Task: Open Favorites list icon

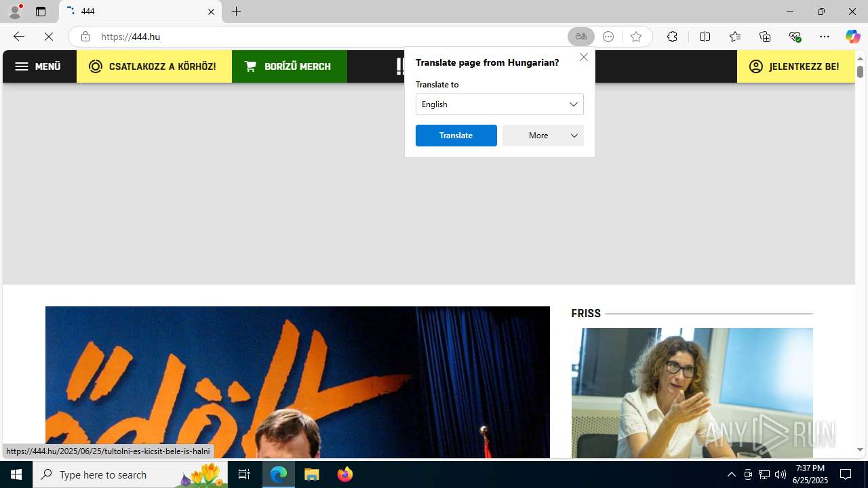Action: [x=735, y=37]
